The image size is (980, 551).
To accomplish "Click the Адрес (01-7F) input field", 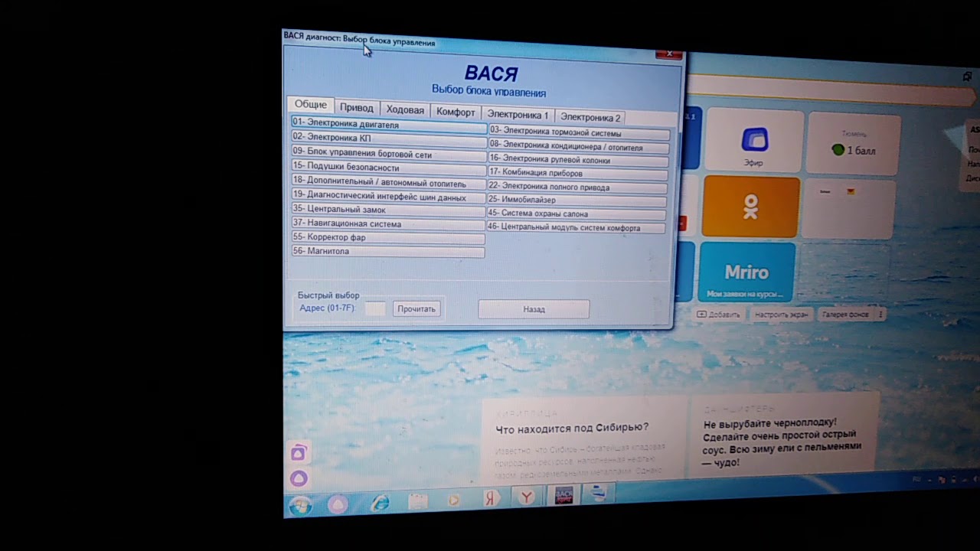I will (x=375, y=308).
